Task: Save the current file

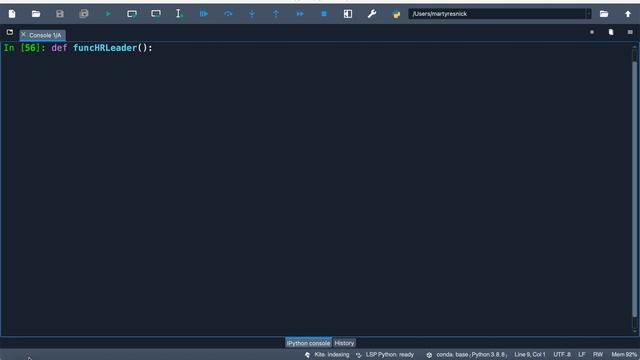Action: point(60,14)
